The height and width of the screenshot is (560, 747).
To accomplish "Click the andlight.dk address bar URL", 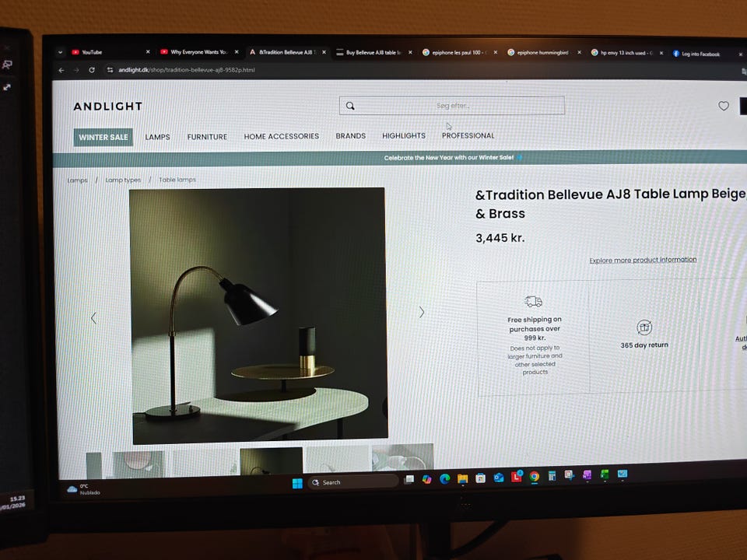I will coord(186,70).
